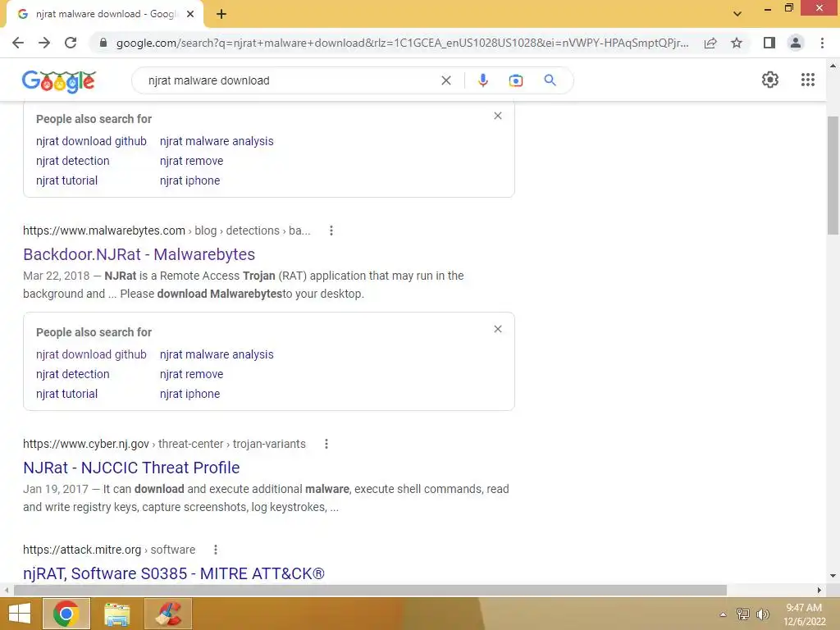Open second njrat iphone suggestion
The width and height of the screenshot is (840, 630).
point(189,394)
